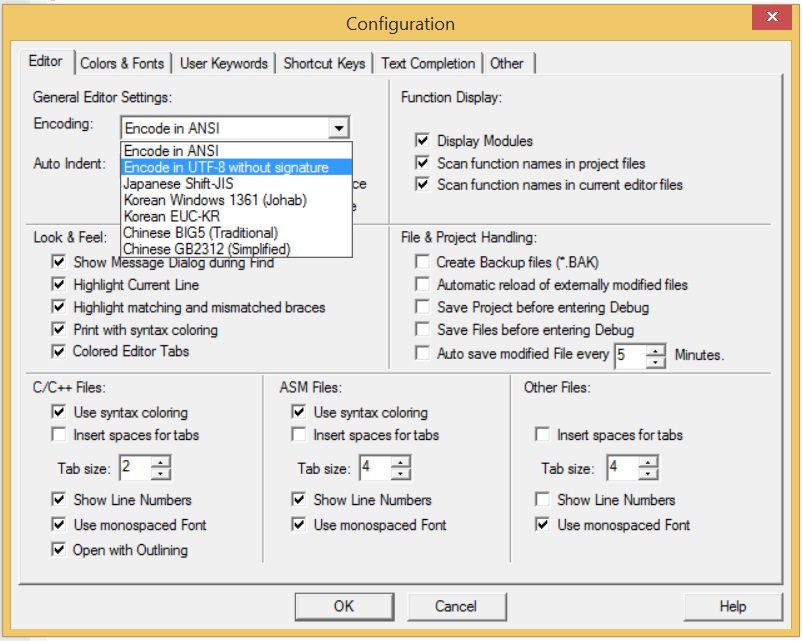Increase ASM tab size spinner
Image resolution: width=802 pixels, height=641 pixels.
pos(400,462)
